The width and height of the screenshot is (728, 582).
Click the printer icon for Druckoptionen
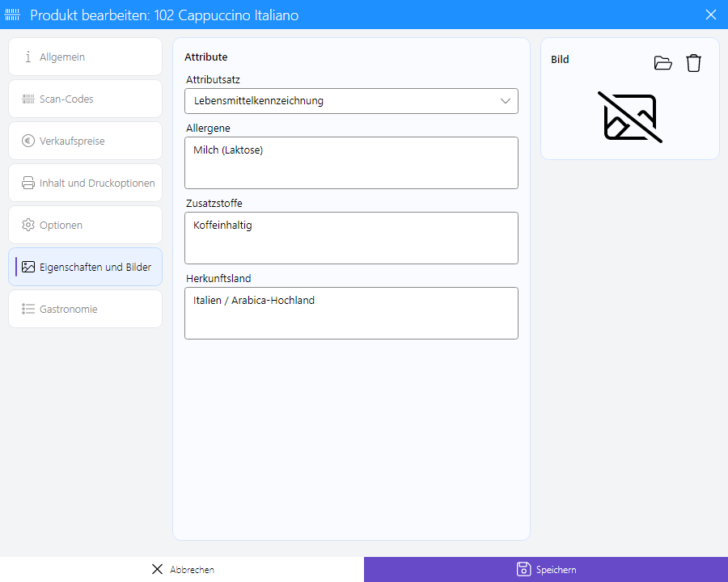pyautogui.click(x=28, y=183)
